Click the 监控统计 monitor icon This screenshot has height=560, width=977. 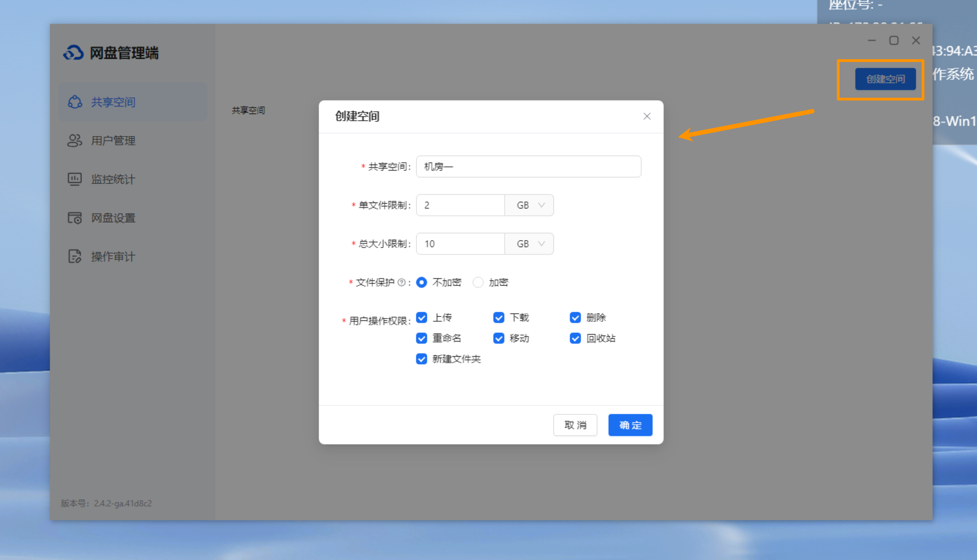click(75, 179)
